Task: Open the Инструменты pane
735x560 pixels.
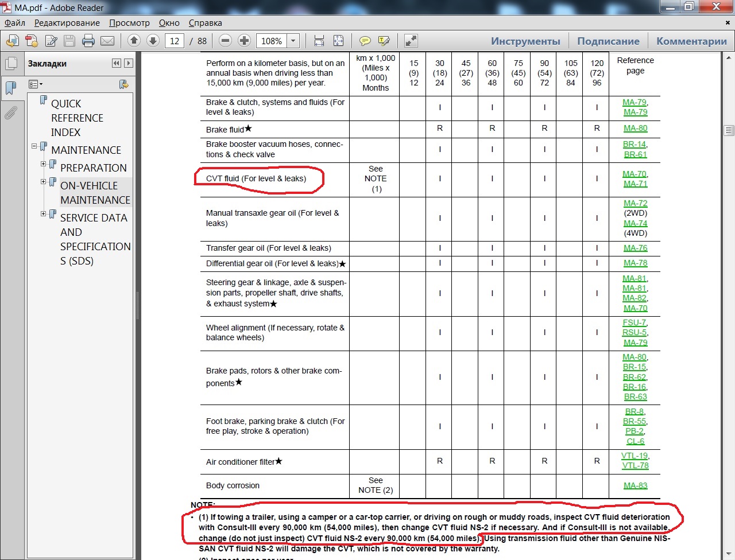Action: (x=525, y=41)
